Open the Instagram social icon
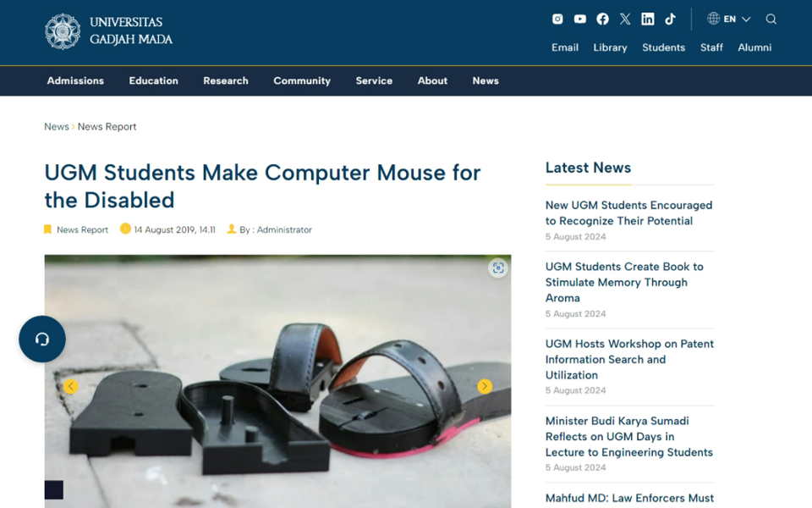812x508 pixels. click(557, 19)
